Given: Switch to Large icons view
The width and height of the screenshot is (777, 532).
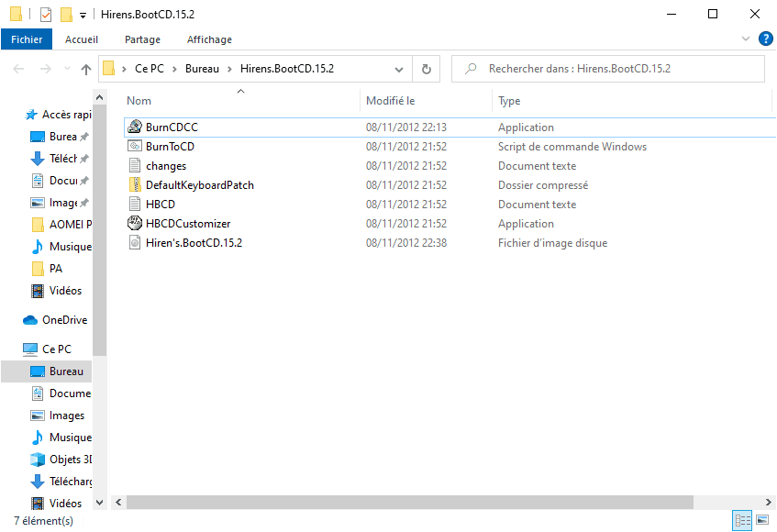Looking at the screenshot, I should coord(762,520).
